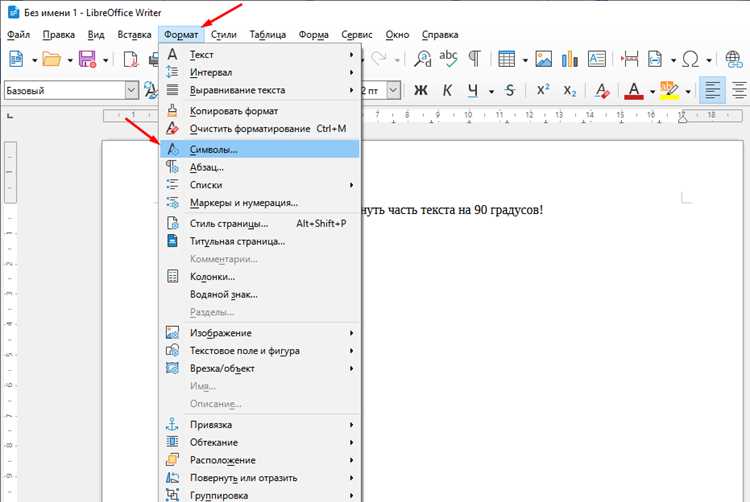This screenshot has height=502, width=750.
Task: Click the Insert Text Box icon
Action: (596, 59)
